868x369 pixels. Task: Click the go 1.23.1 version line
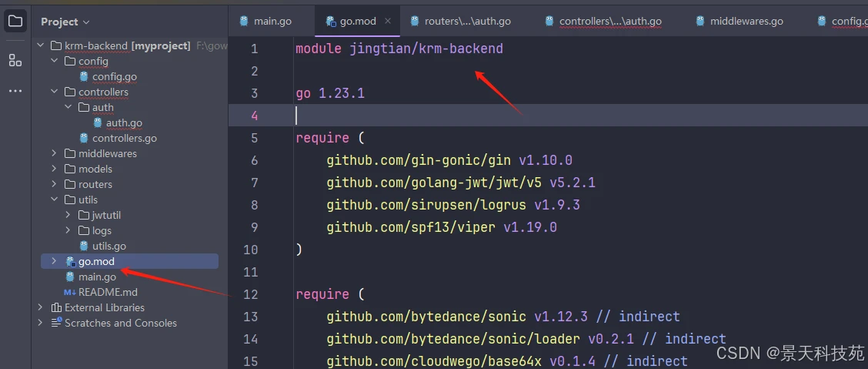pos(330,93)
